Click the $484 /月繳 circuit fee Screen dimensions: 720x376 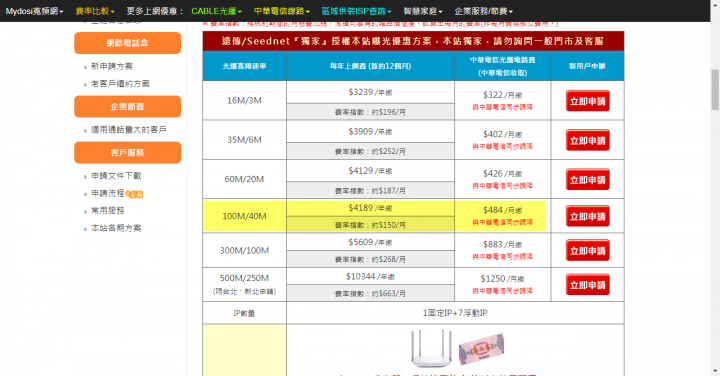pos(502,210)
